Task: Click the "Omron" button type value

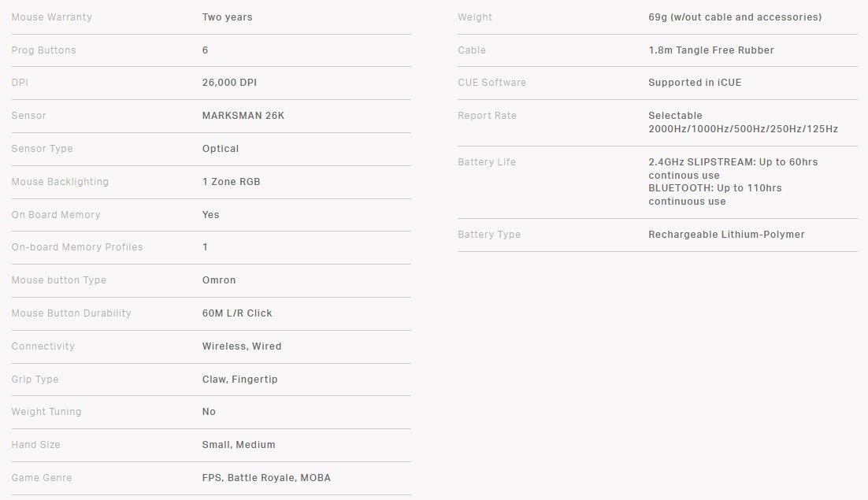Action: click(x=219, y=280)
